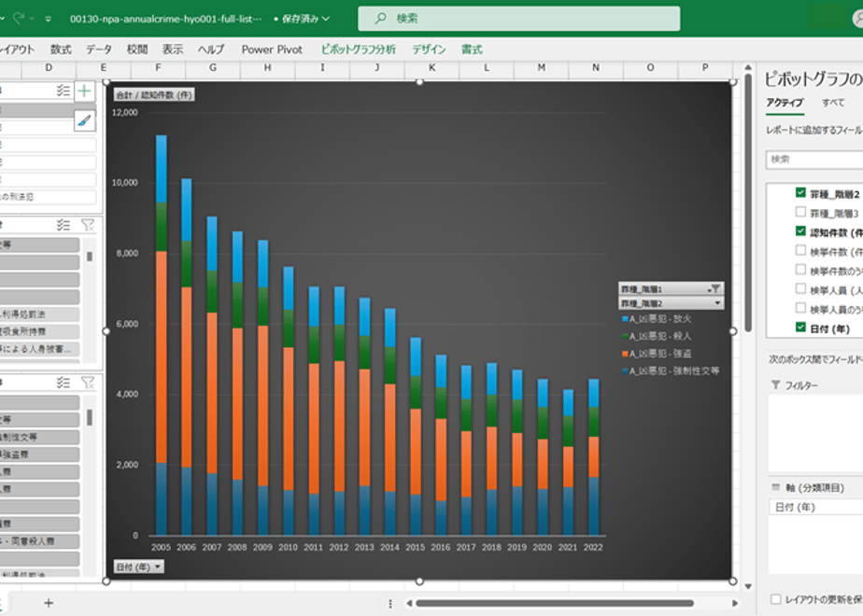Clear filter on the middle slicer
The width and height of the screenshot is (863, 616).
click(88, 225)
